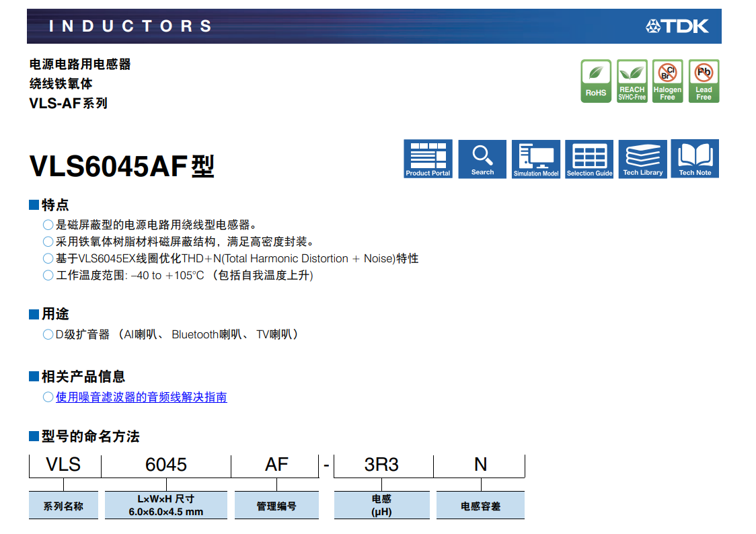Click the 相关产品信息 section heading

pos(83,377)
